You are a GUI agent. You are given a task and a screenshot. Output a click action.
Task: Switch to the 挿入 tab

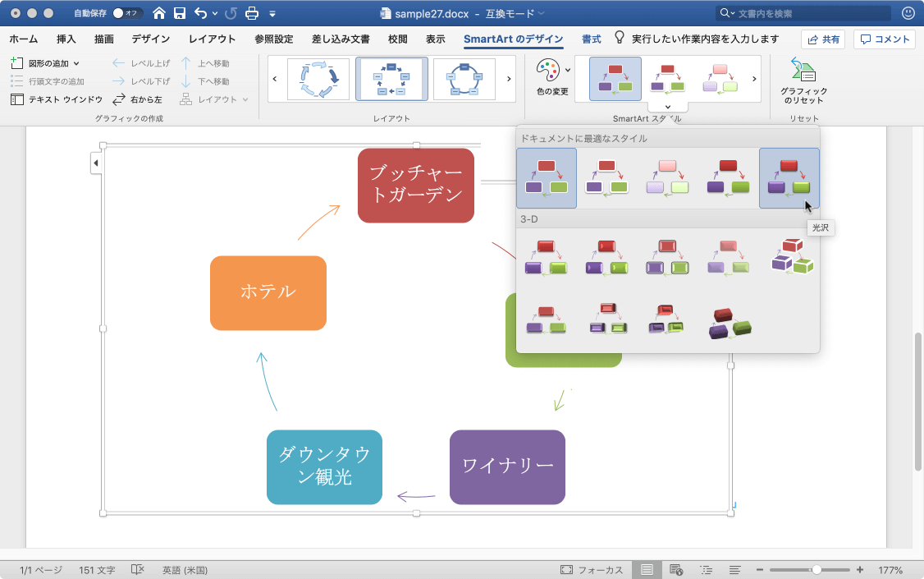click(66, 39)
